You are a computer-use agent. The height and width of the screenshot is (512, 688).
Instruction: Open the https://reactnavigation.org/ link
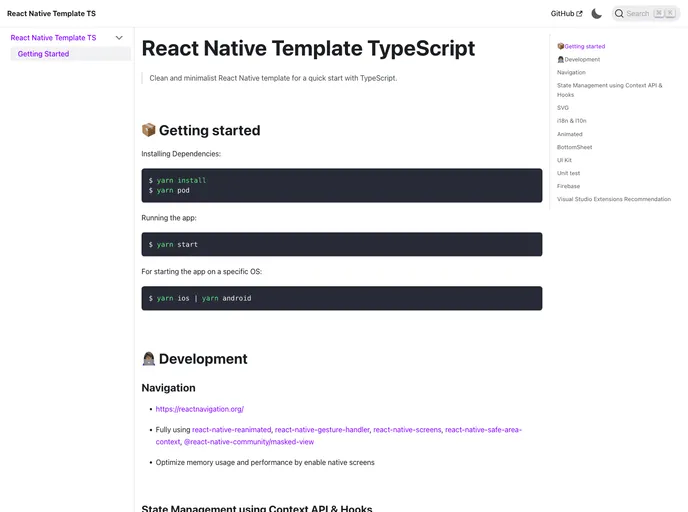(x=200, y=409)
